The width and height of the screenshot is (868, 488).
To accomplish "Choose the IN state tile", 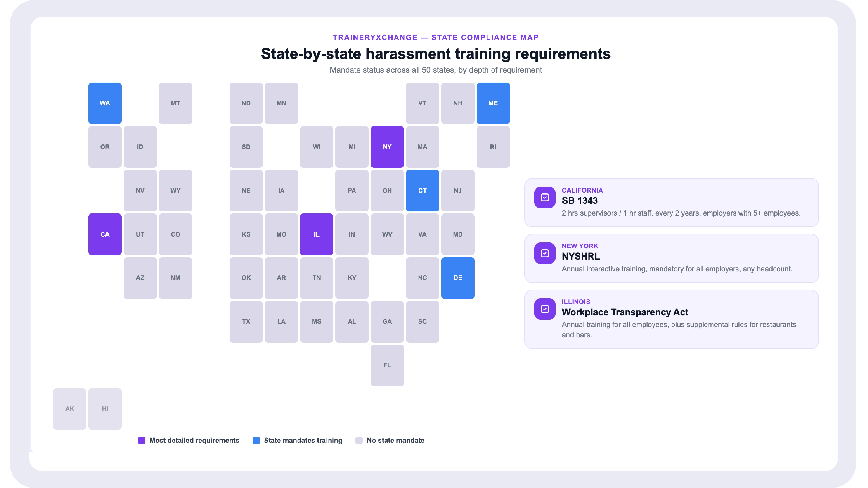I will click(352, 234).
